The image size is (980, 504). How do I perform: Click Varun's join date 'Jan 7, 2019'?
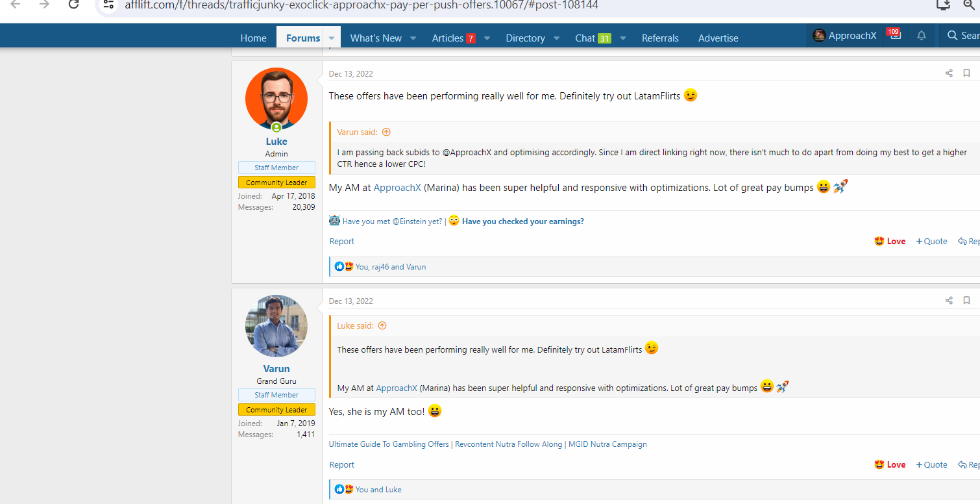click(296, 423)
